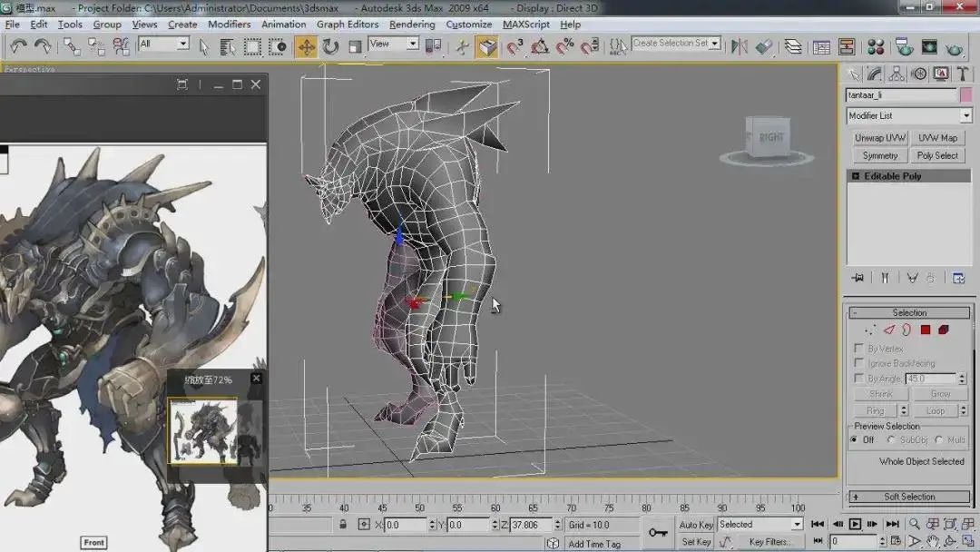Open the Rendering menu

point(412,25)
